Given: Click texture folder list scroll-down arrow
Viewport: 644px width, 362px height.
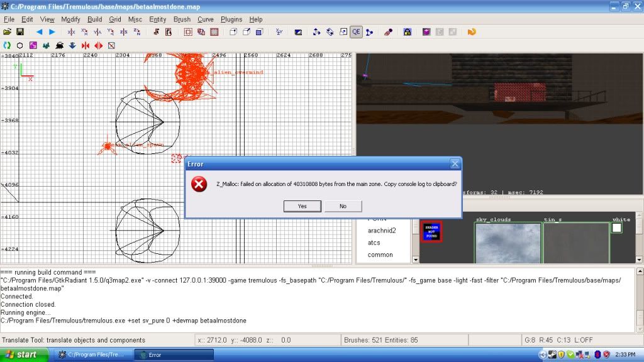Looking at the screenshot, I should (416, 260).
